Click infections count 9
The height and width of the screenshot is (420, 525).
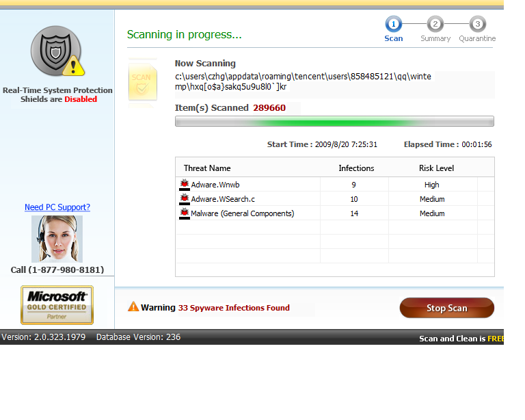353,185
